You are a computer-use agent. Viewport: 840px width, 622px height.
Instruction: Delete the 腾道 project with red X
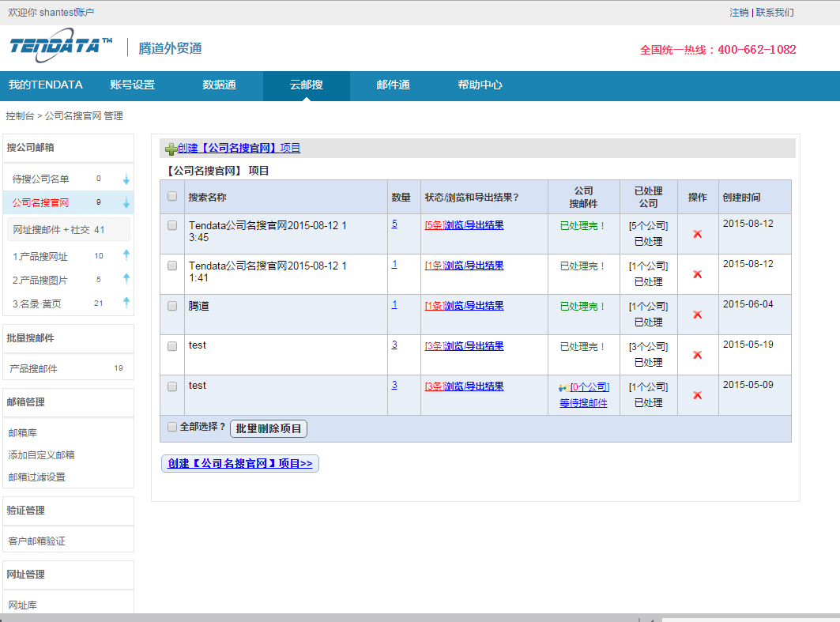tap(697, 315)
